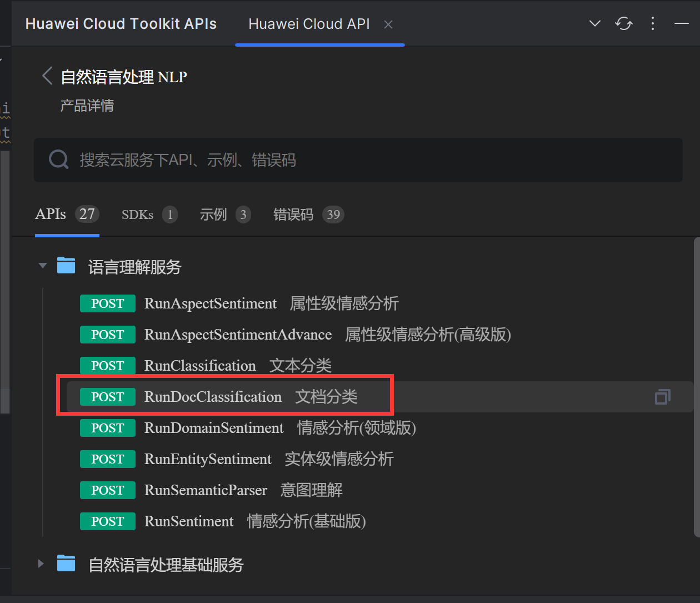Viewport: 700px width, 603px height.
Task: Open the 产品详情 link
Action: point(87,106)
